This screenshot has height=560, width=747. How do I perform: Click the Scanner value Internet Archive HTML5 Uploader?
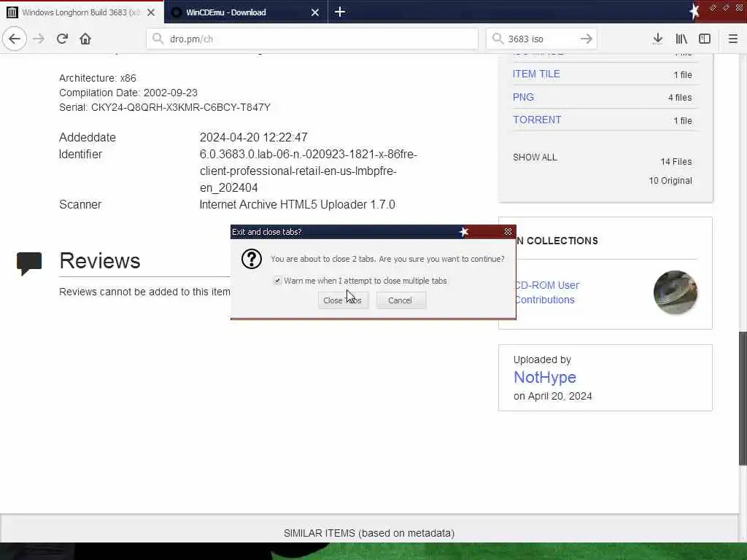tap(298, 204)
